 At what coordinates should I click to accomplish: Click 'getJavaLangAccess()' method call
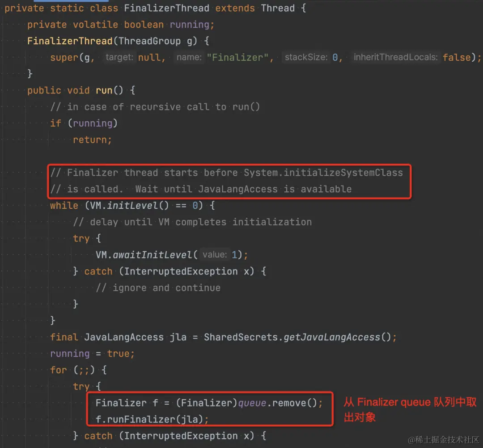(337, 337)
